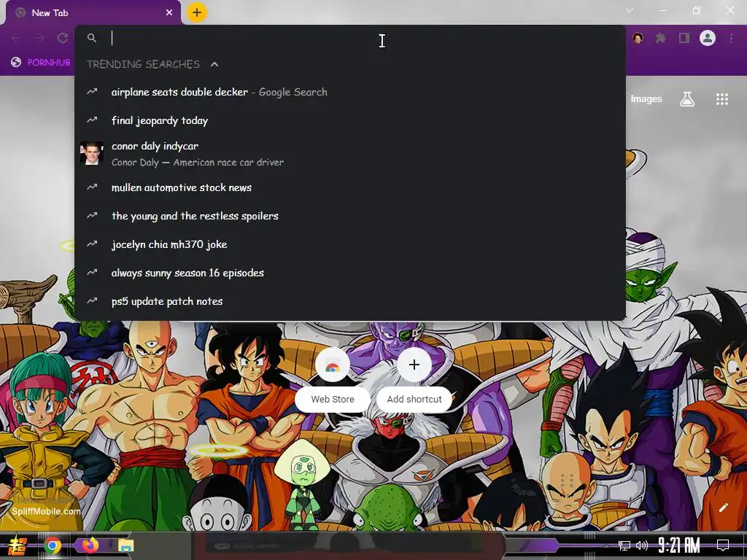Click the taskbar clock 9:21 AM

(x=679, y=545)
